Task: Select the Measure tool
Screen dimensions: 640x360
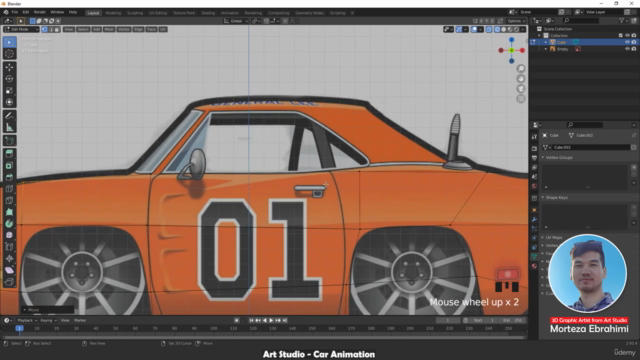Action: click(9, 127)
